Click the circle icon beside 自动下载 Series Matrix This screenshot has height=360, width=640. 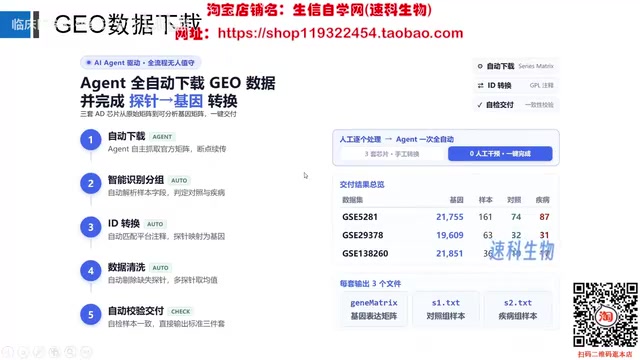pos(480,66)
